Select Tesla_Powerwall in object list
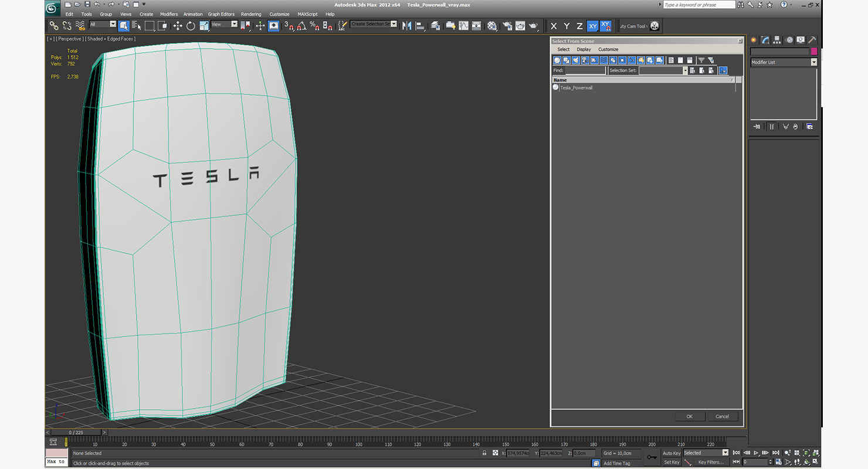This screenshot has height=469, width=868. 576,87
